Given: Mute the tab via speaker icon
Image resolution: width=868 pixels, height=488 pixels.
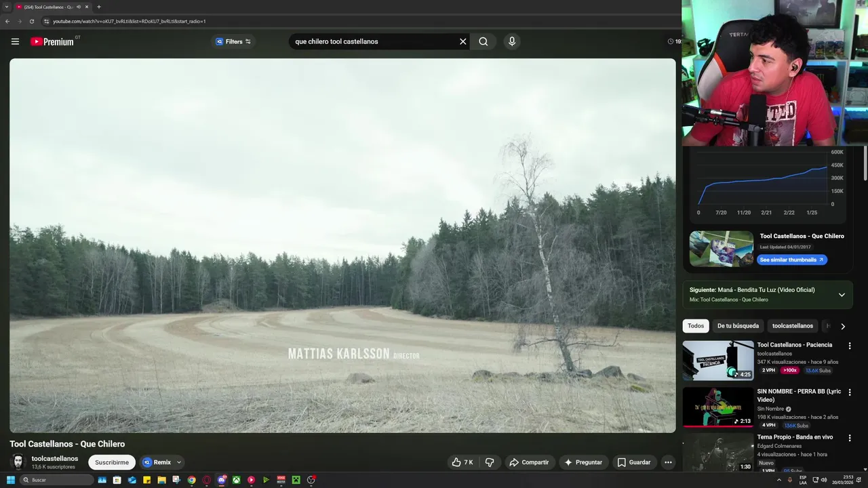Looking at the screenshot, I should pyautogui.click(x=79, y=7).
